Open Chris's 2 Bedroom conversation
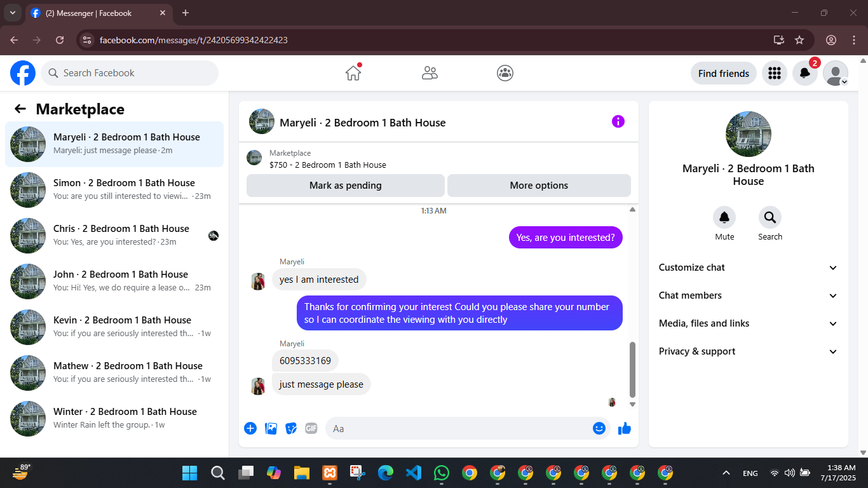 (x=114, y=236)
